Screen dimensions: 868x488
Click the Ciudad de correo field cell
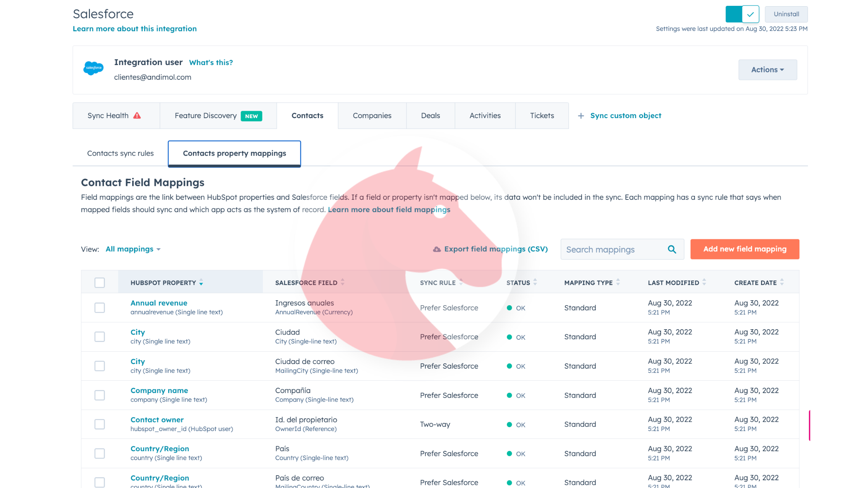point(317,366)
